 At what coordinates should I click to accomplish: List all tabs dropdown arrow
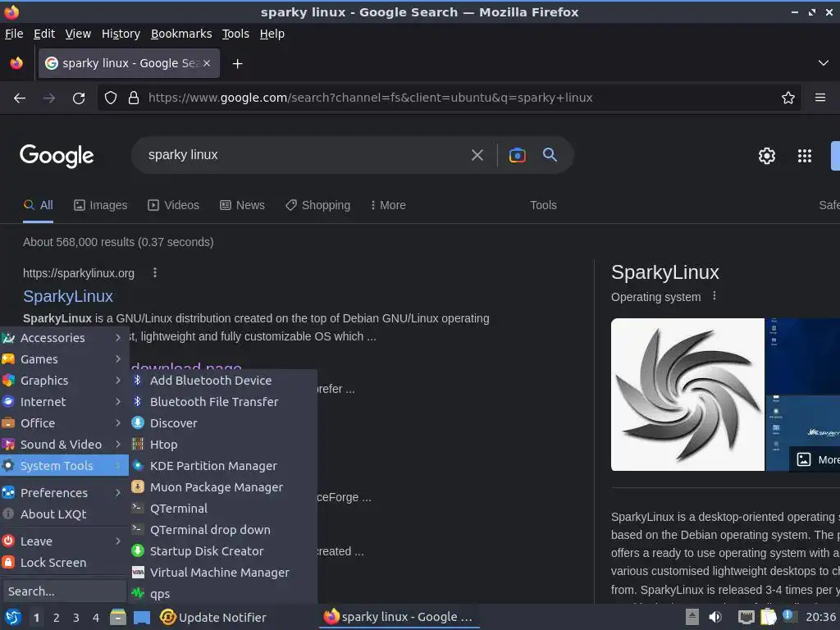tap(823, 63)
